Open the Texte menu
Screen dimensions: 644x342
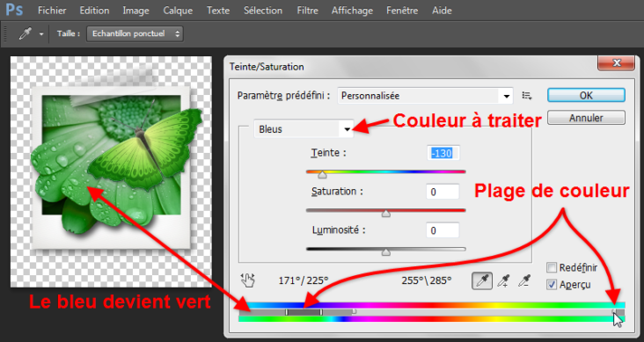[x=218, y=11]
